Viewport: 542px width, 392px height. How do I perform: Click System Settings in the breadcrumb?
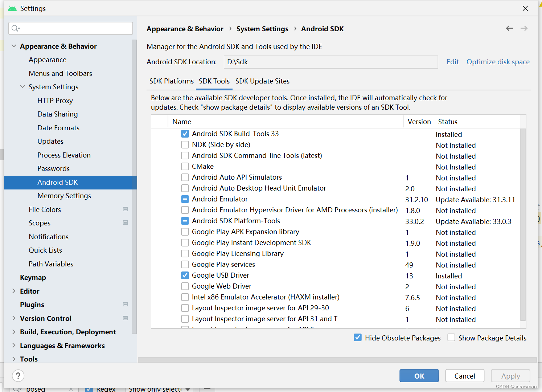tap(262, 29)
